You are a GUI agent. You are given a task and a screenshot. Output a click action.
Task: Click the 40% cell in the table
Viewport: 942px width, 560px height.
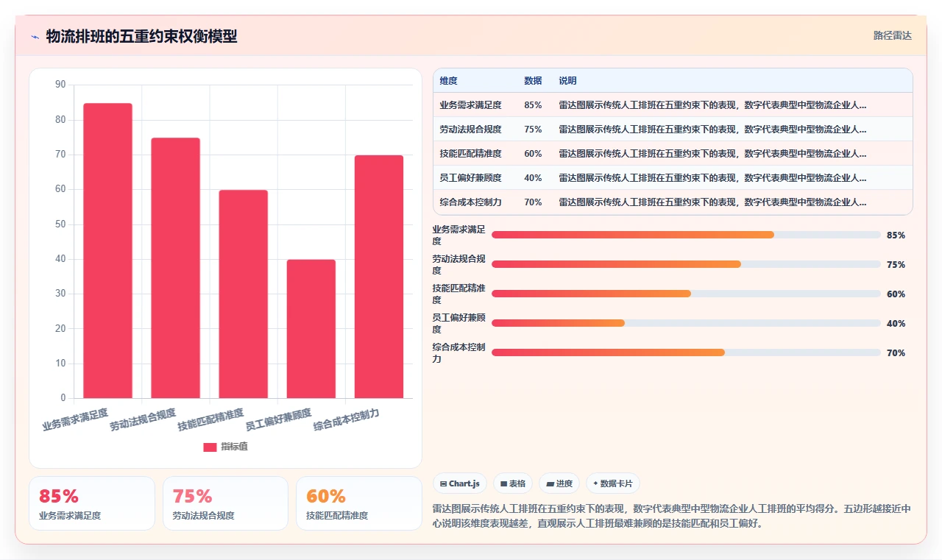[x=533, y=177]
